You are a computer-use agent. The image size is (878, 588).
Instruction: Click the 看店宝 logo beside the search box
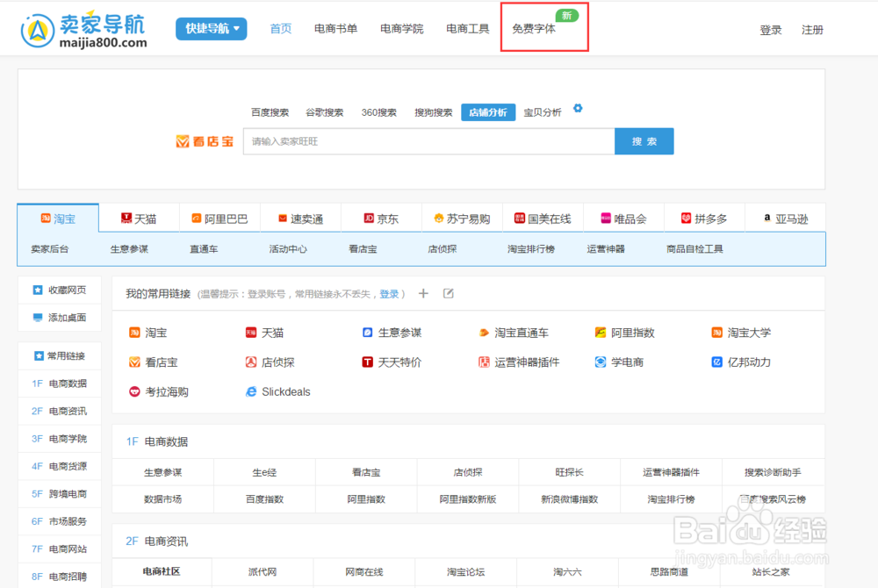pyautogui.click(x=204, y=140)
